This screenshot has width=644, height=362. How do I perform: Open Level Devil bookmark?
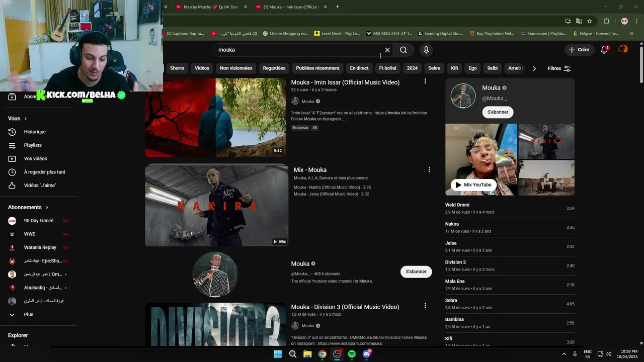pos(337,34)
